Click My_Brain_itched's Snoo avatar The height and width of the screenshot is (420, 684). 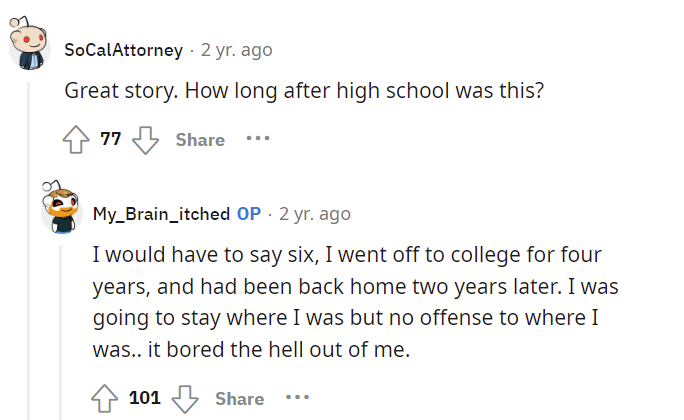coord(62,207)
